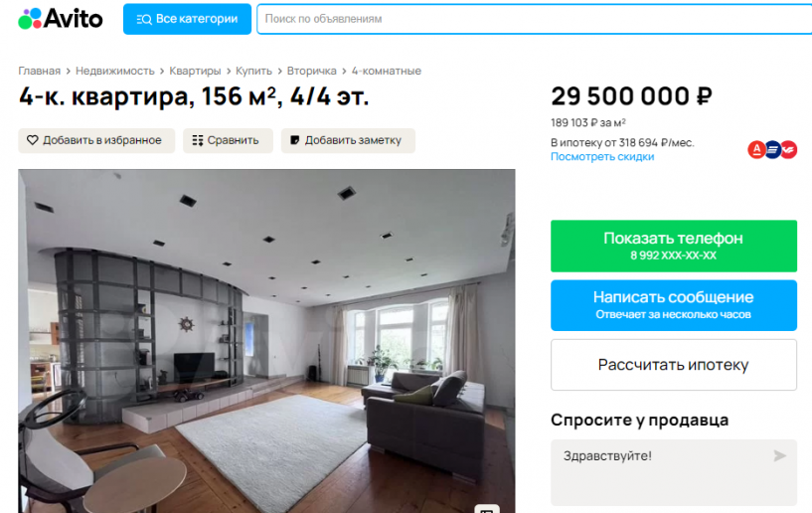Click the Avito logo
The image size is (812, 513).
(61, 19)
